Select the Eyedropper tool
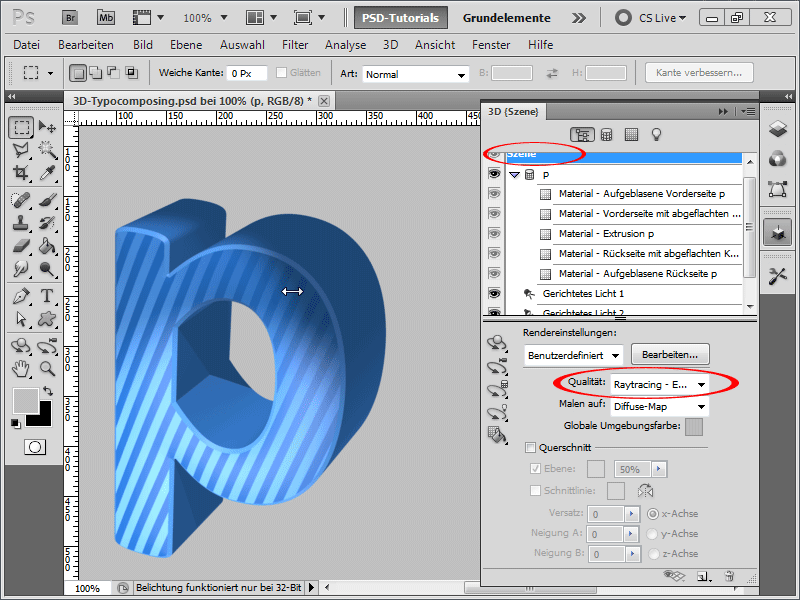This screenshot has height=600, width=800. tap(47, 172)
